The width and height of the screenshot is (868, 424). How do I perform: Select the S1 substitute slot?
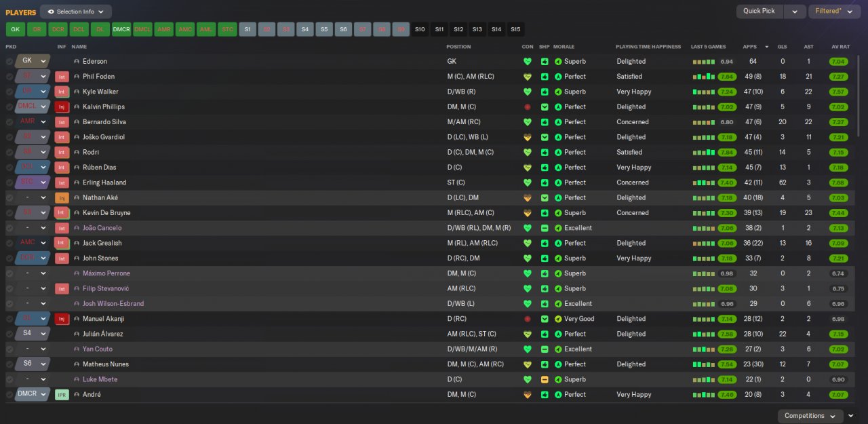248,29
